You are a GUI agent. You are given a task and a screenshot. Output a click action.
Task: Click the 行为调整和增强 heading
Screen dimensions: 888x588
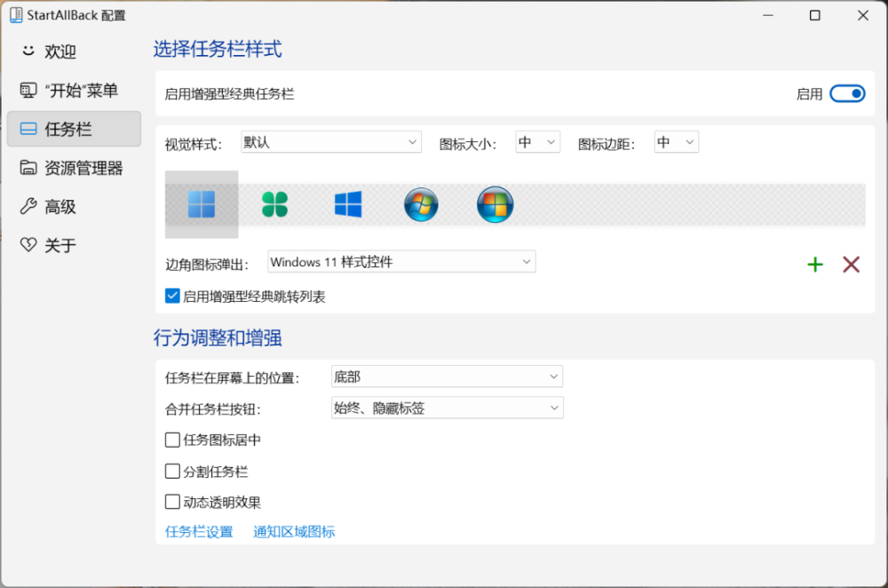point(218,338)
